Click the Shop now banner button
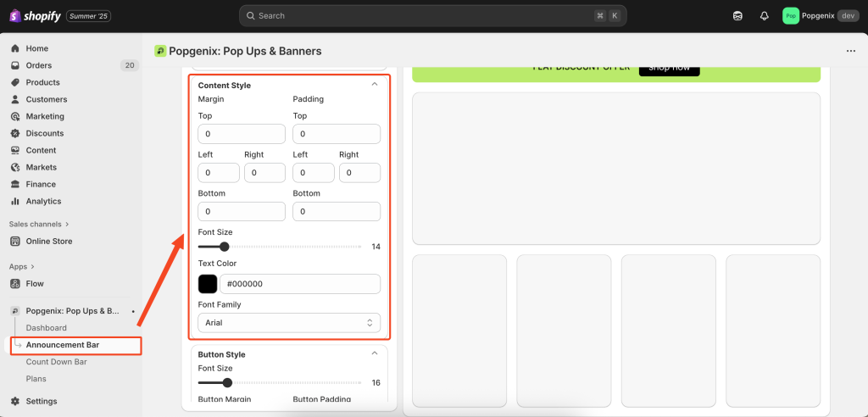The width and height of the screenshot is (868, 417). (670, 69)
